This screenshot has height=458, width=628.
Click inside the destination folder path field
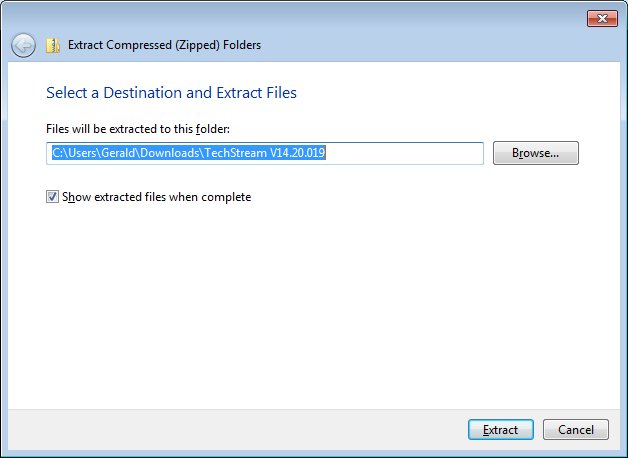pos(265,153)
